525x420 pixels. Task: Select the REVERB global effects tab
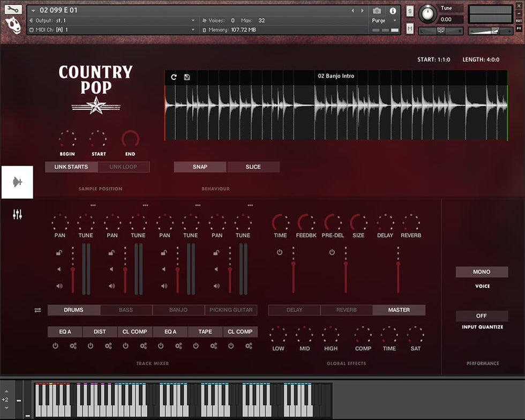pos(346,310)
